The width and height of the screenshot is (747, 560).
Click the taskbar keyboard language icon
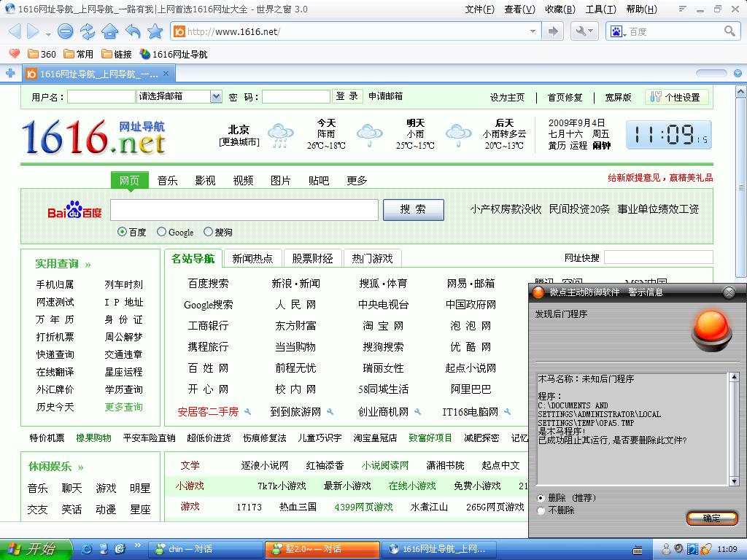(x=637, y=550)
